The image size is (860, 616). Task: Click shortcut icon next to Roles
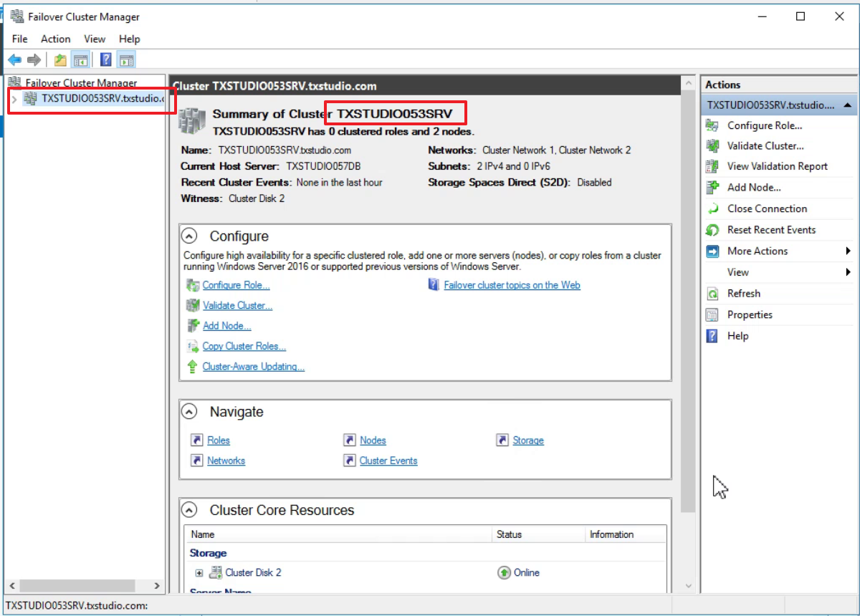196,441
